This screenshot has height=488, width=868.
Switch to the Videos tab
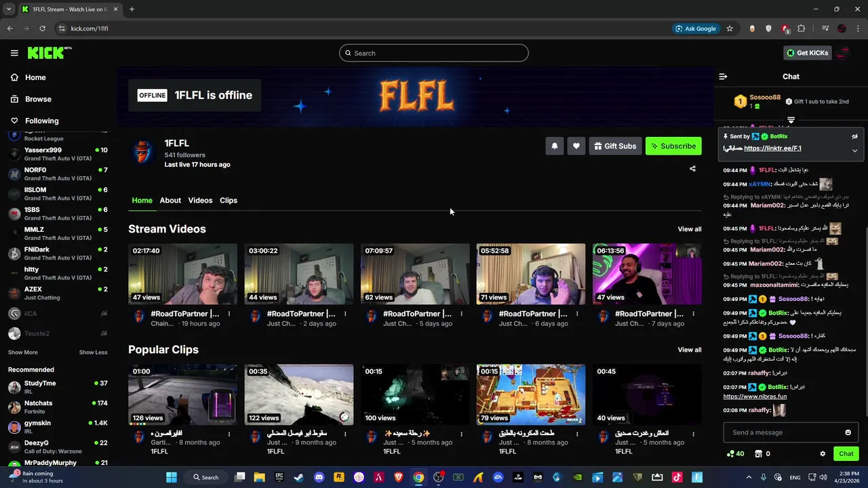(x=200, y=200)
